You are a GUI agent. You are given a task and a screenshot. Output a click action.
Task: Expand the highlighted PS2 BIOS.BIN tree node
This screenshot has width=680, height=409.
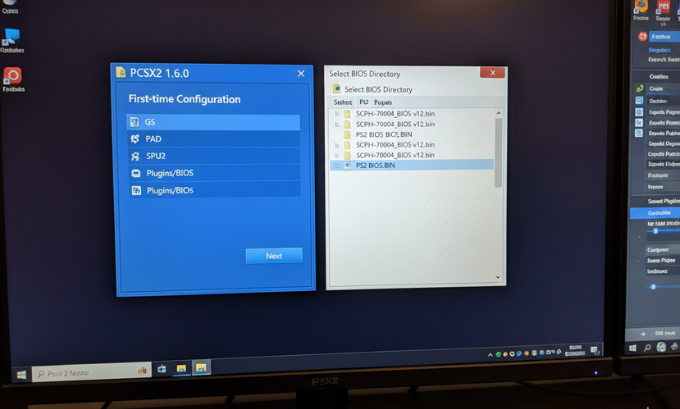pyautogui.click(x=337, y=165)
